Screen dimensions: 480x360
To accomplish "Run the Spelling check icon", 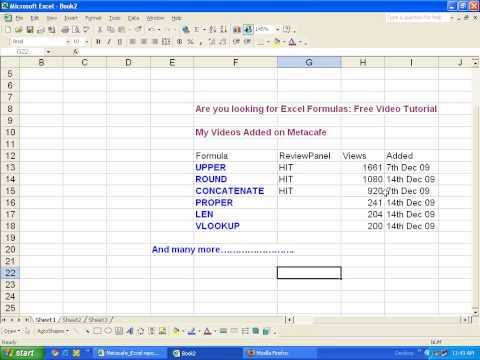I will click(x=86, y=30).
